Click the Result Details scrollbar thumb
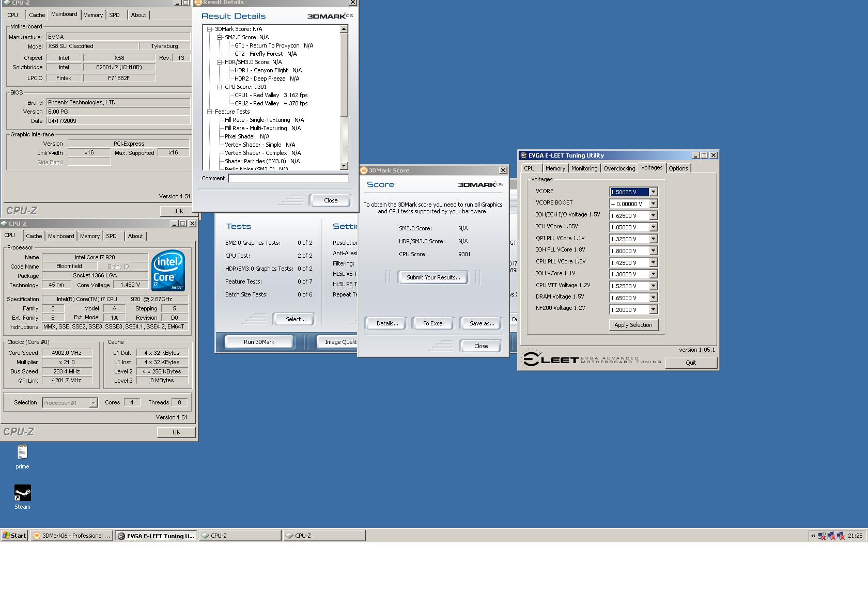 coord(344,75)
